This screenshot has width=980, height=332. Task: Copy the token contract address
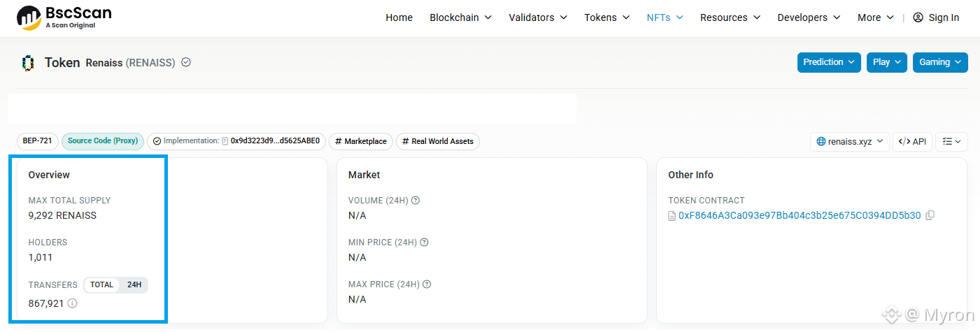[930, 215]
